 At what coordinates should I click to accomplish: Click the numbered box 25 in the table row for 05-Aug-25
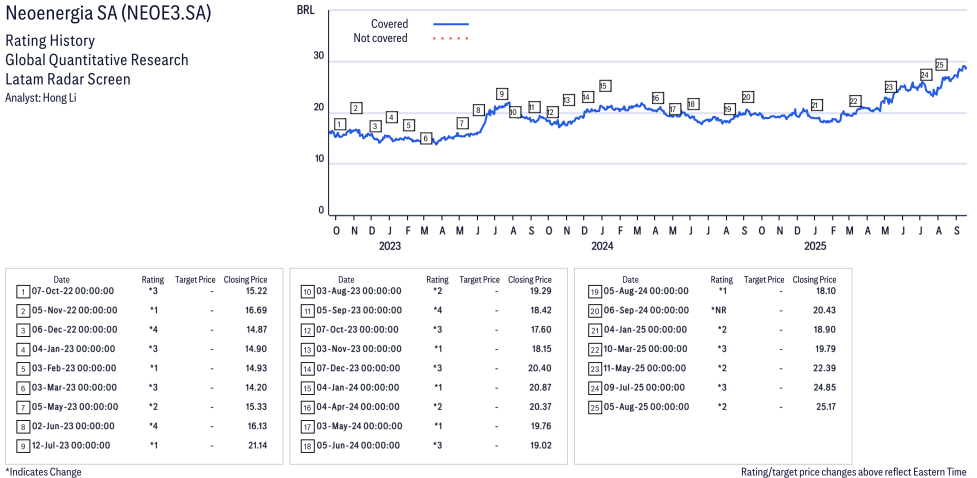(593, 407)
